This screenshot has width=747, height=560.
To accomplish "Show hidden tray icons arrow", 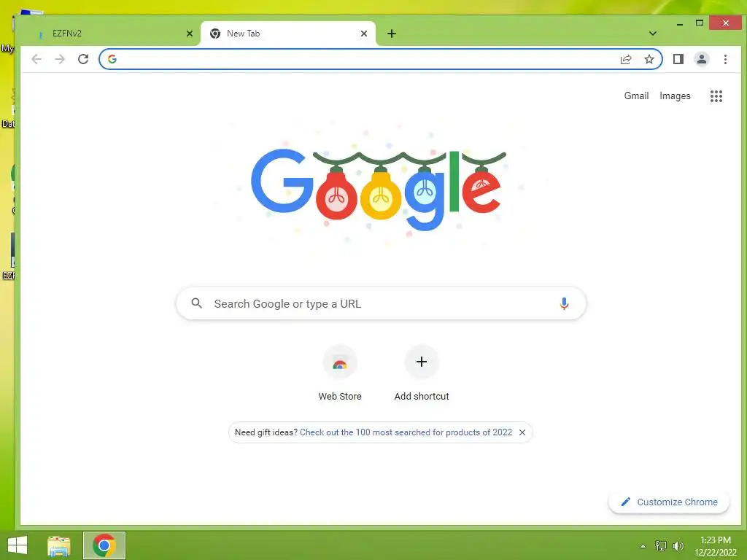I will point(643,546).
